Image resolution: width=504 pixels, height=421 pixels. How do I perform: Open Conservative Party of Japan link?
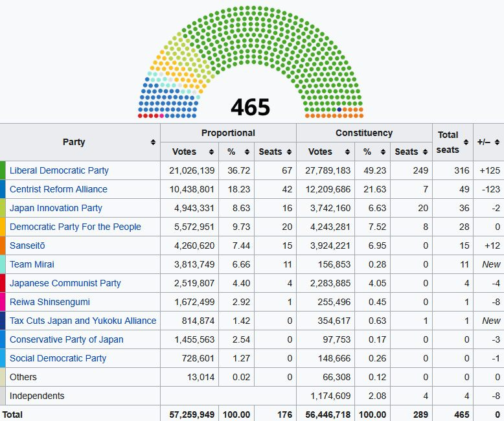pos(67,339)
